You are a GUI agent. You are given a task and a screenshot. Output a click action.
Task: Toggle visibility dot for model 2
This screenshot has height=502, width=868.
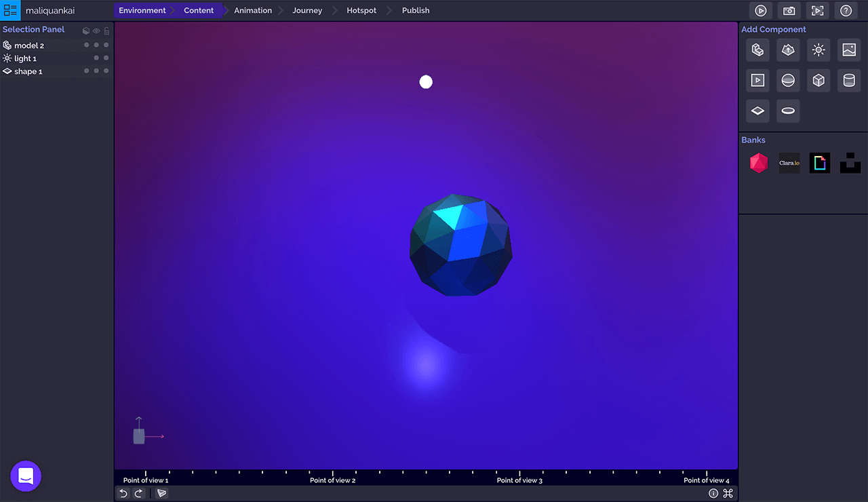point(96,45)
